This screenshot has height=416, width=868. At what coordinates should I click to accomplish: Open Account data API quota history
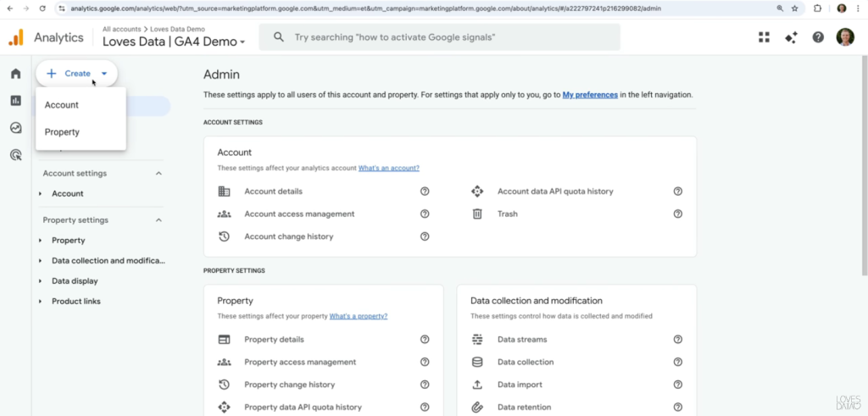coord(555,191)
